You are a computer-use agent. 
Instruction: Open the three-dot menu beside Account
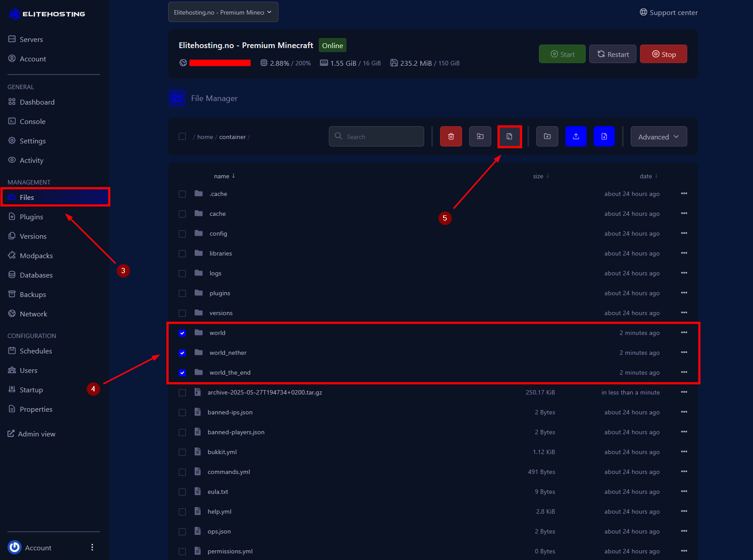pos(92,547)
